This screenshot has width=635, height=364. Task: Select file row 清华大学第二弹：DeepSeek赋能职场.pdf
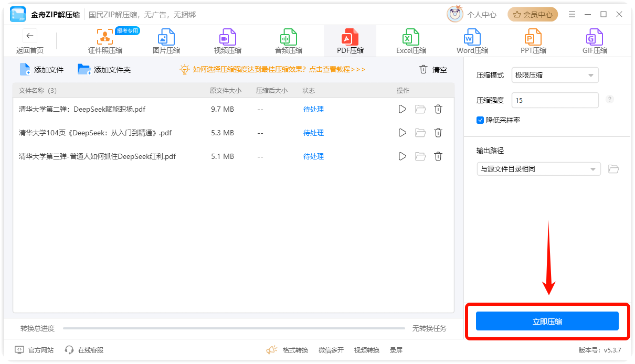tap(233, 109)
